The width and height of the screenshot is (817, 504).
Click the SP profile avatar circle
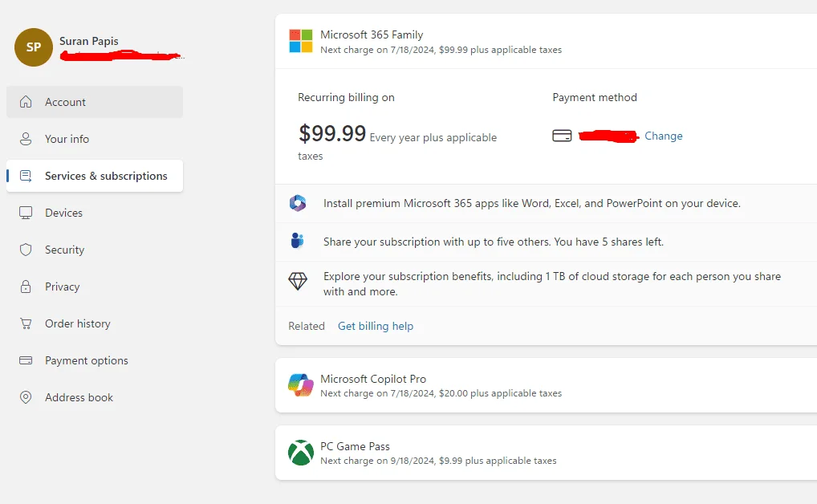click(34, 47)
